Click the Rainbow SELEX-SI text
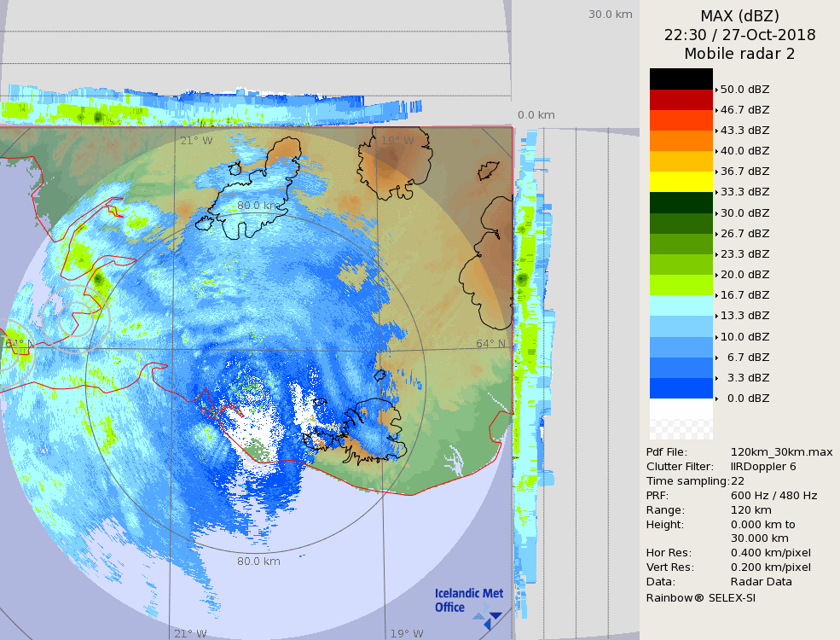The width and height of the screenshot is (840, 640). coord(700,597)
